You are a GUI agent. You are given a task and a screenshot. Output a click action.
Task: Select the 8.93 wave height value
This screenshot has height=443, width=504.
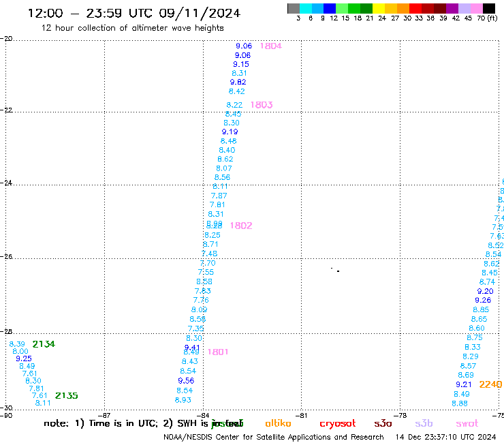183,400
